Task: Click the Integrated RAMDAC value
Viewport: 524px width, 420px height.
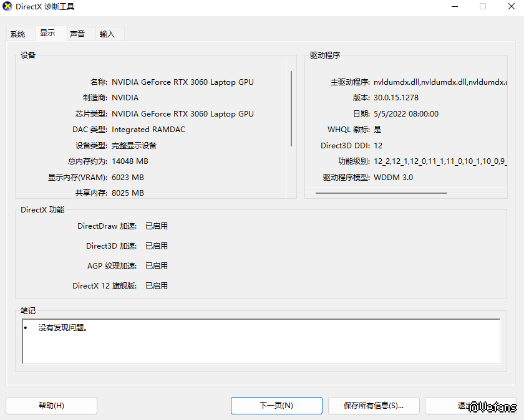Action: pyautogui.click(x=148, y=130)
